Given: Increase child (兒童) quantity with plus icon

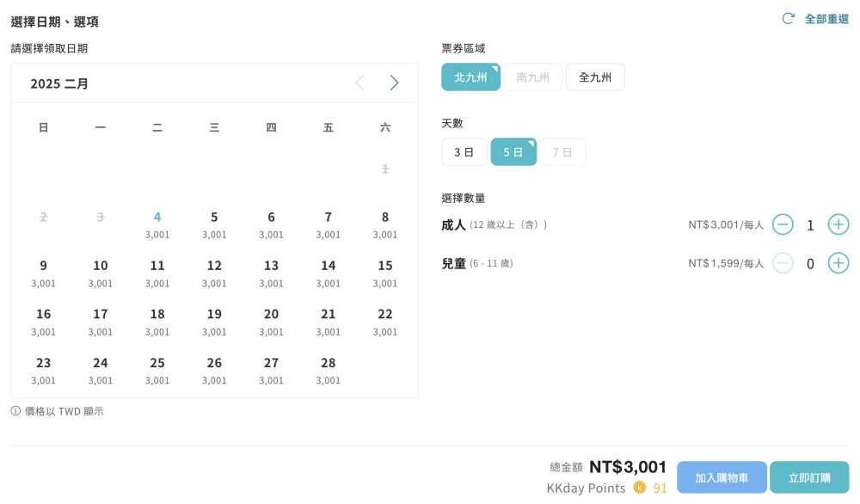Looking at the screenshot, I should click(838, 263).
